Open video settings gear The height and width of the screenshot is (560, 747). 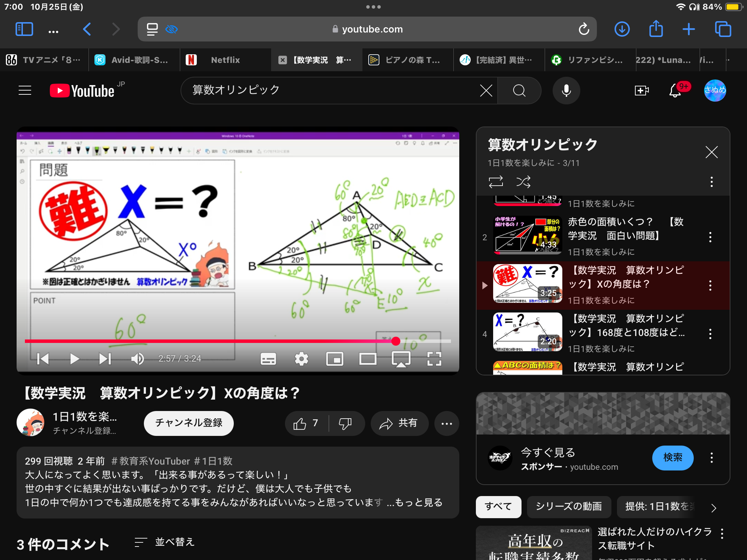tap(301, 359)
